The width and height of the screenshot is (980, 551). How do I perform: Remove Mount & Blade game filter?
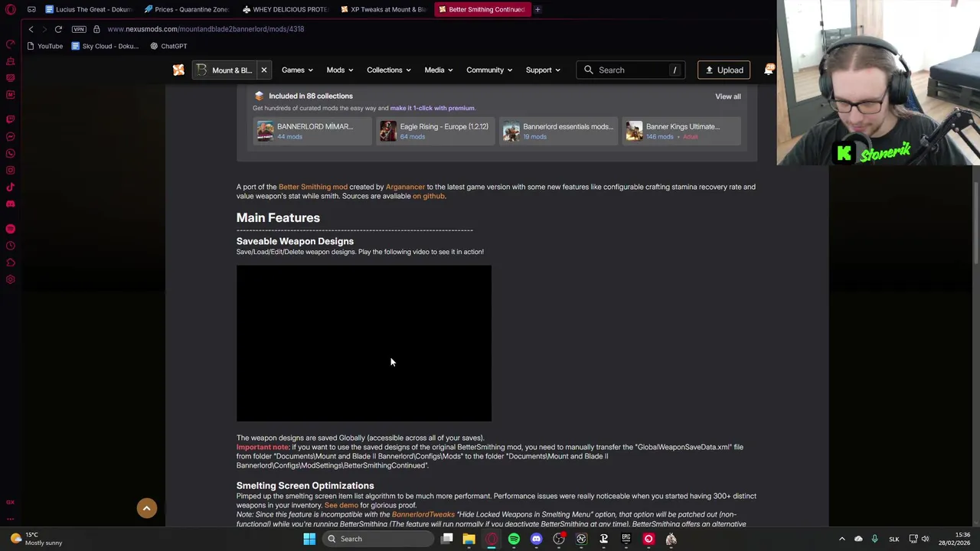(263, 70)
